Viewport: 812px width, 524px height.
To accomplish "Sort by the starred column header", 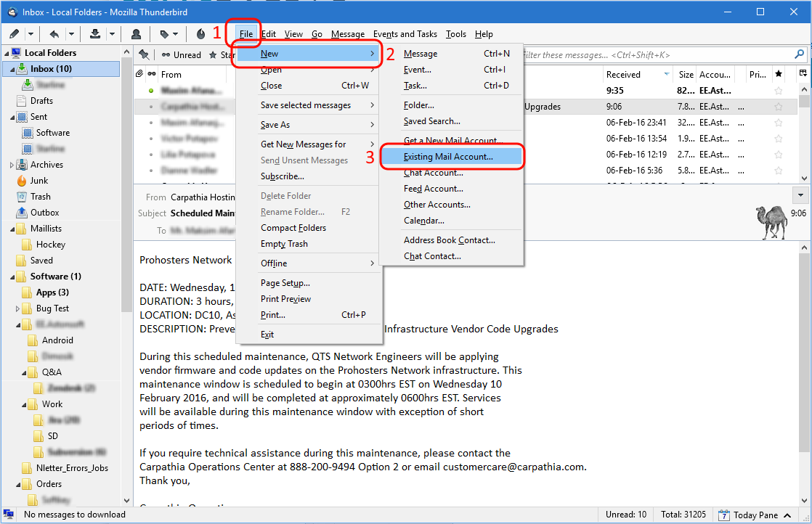I will pyautogui.click(x=779, y=74).
